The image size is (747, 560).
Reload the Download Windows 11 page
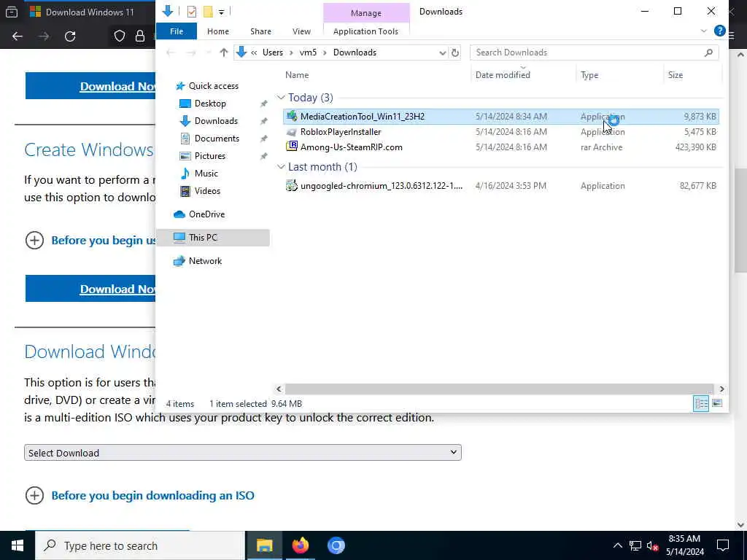click(70, 36)
